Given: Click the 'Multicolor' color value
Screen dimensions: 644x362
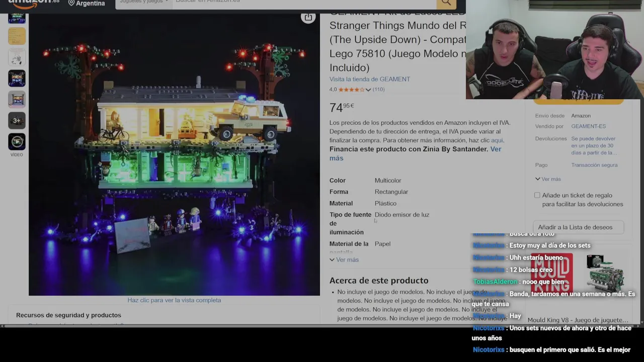Looking at the screenshot, I should tap(387, 180).
